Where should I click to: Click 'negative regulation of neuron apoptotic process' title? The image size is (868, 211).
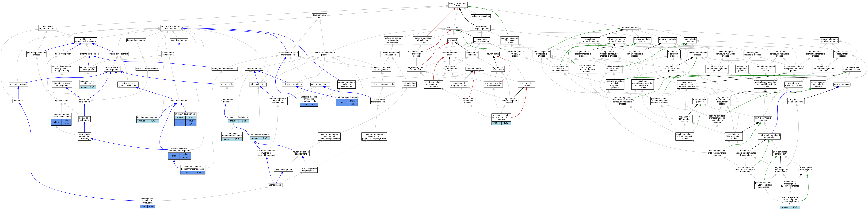pyautogui.click(x=501, y=117)
